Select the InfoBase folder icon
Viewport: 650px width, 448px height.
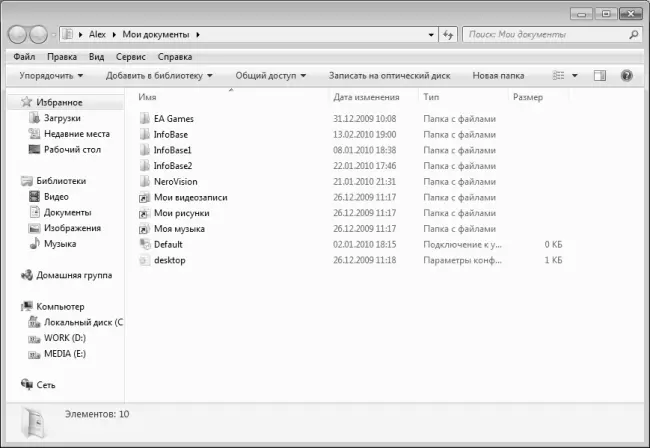[145, 134]
